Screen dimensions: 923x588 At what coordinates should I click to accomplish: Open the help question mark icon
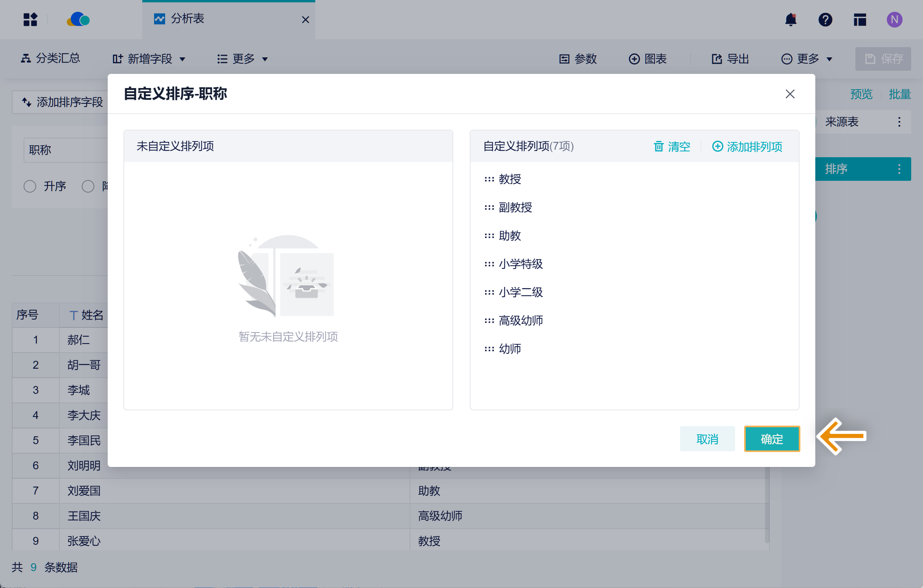pyautogui.click(x=825, y=20)
